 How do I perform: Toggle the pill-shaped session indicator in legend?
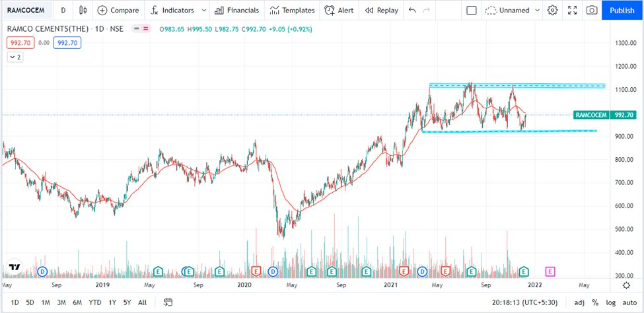pyautogui.click(x=142, y=29)
